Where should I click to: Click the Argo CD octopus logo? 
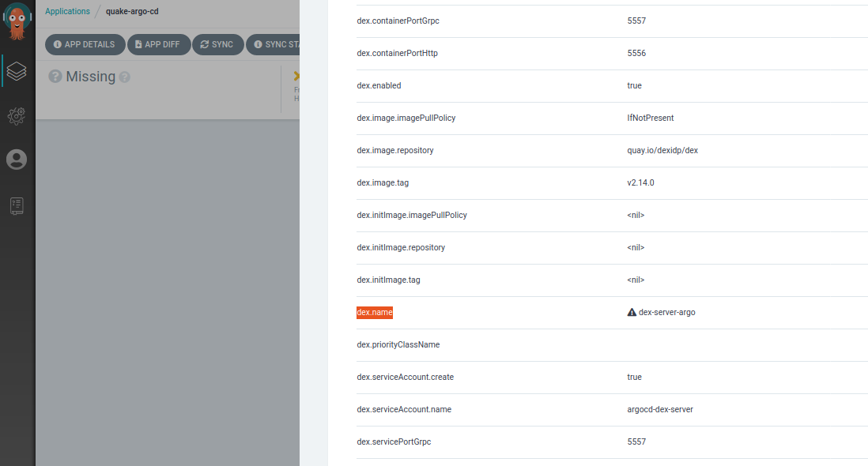coord(17,21)
